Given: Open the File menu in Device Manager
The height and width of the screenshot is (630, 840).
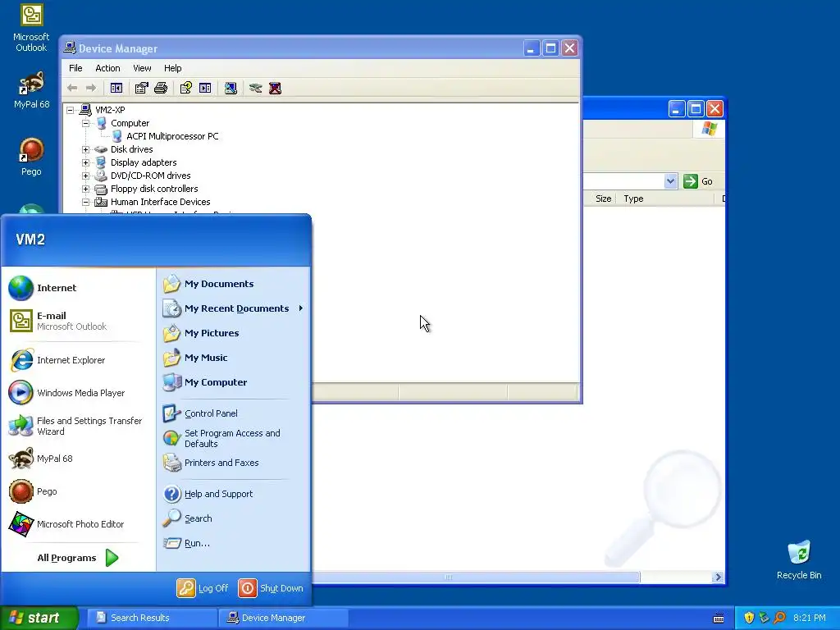Looking at the screenshot, I should coord(75,68).
